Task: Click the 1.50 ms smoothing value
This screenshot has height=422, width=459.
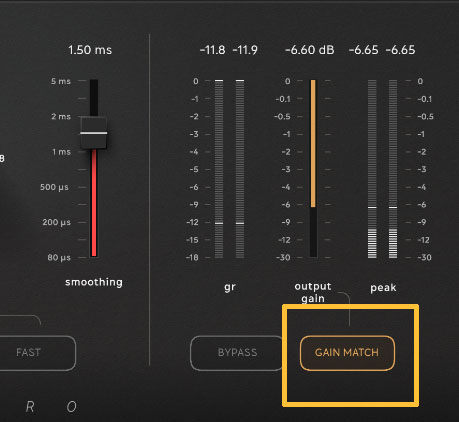Action: point(90,50)
